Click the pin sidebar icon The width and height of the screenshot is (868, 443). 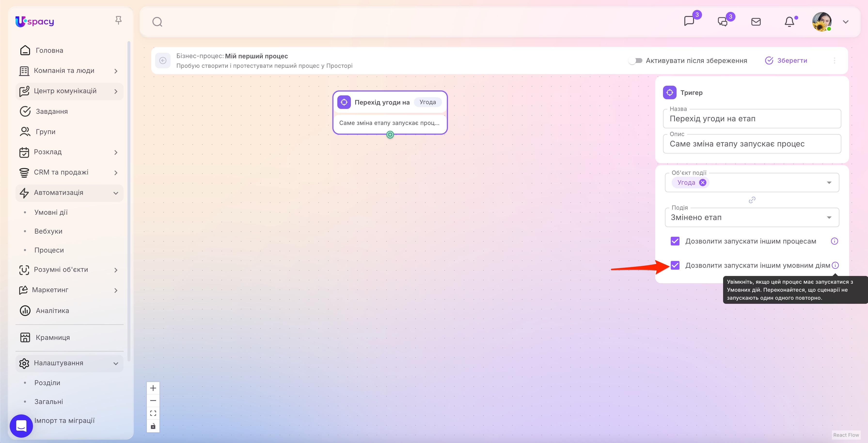118,20
